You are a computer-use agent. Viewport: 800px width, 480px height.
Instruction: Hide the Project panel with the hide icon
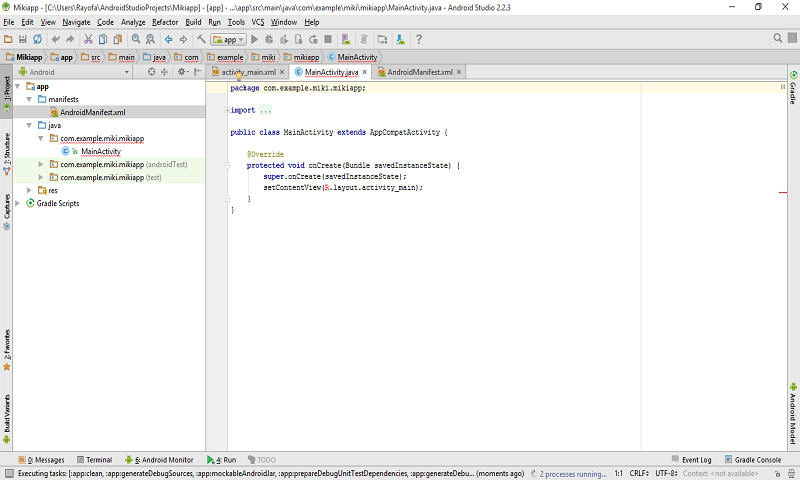pos(197,72)
